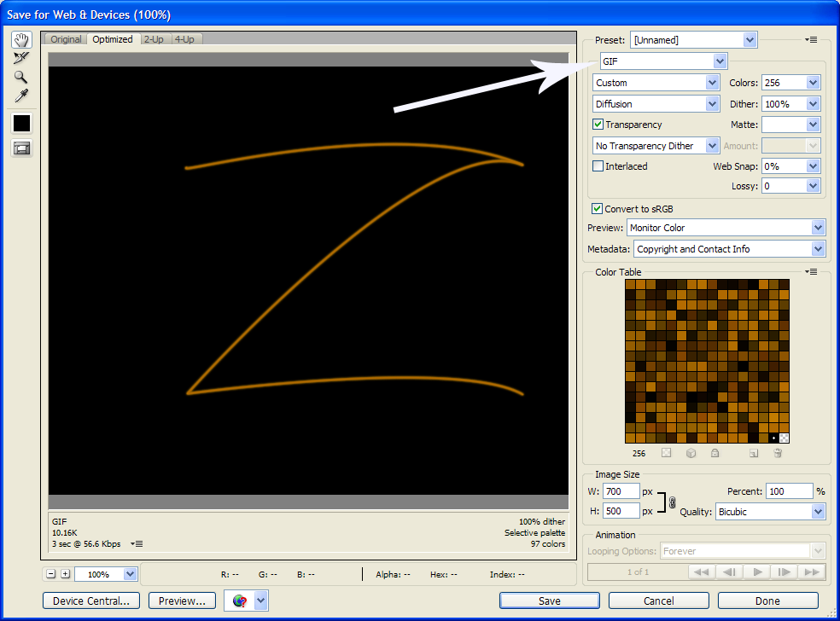Screen dimensions: 840x621
Task: Click the Save button
Action: click(x=550, y=601)
